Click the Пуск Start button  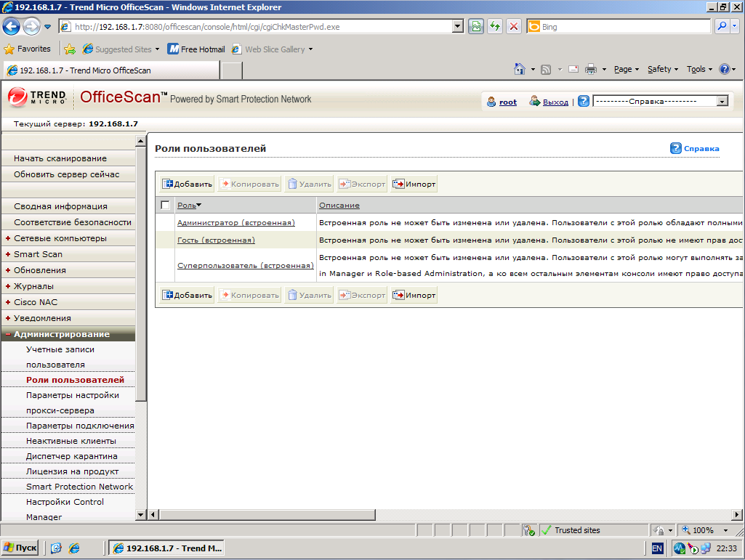(20, 548)
